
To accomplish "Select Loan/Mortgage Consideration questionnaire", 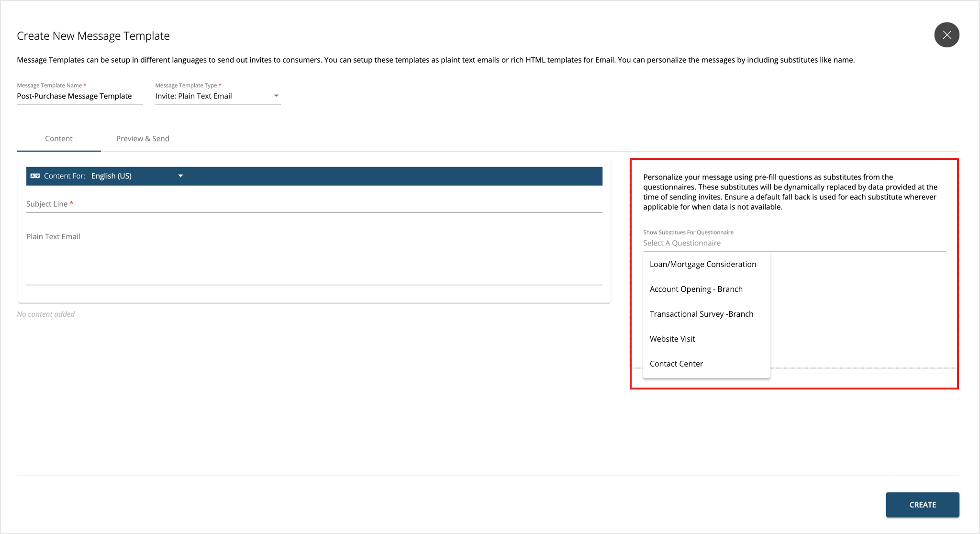I will tap(702, 264).
